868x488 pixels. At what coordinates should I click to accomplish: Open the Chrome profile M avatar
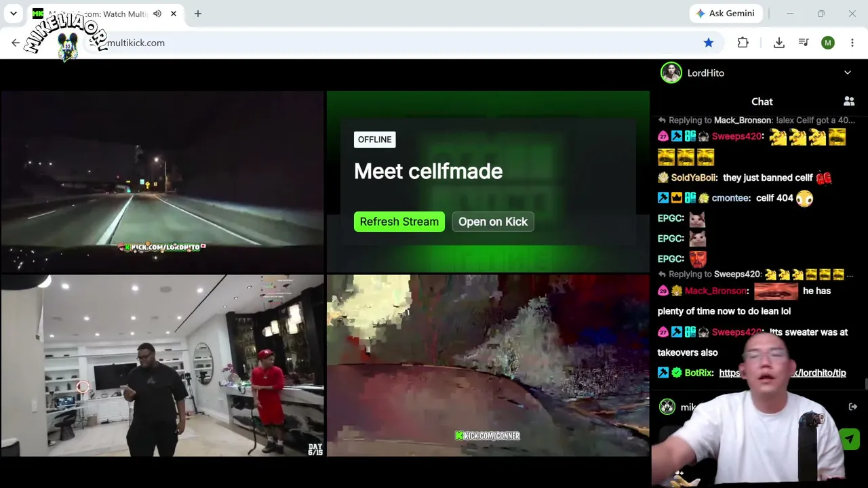pos(828,43)
